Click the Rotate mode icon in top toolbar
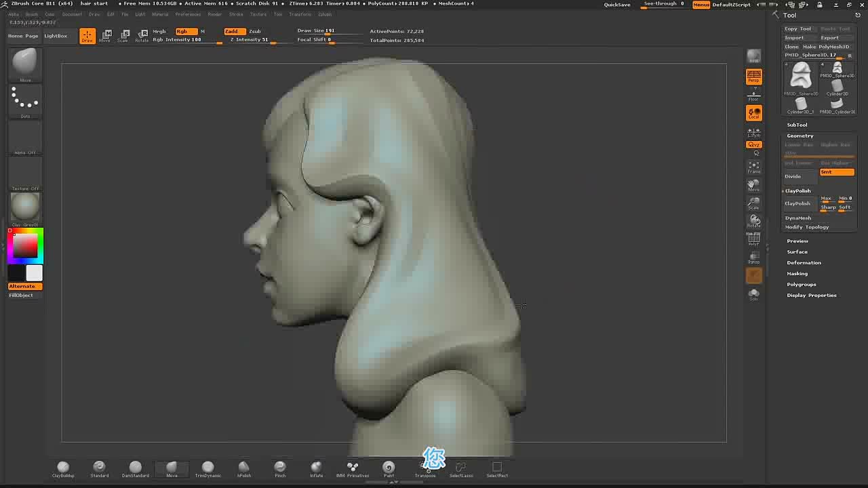Image resolution: width=868 pixels, height=488 pixels. pyautogui.click(x=141, y=36)
